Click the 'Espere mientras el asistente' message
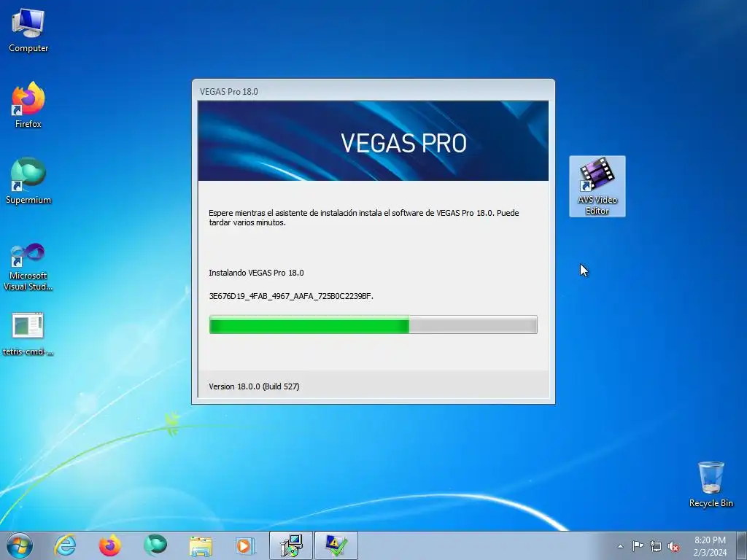The image size is (747, 560). [364, 217]
